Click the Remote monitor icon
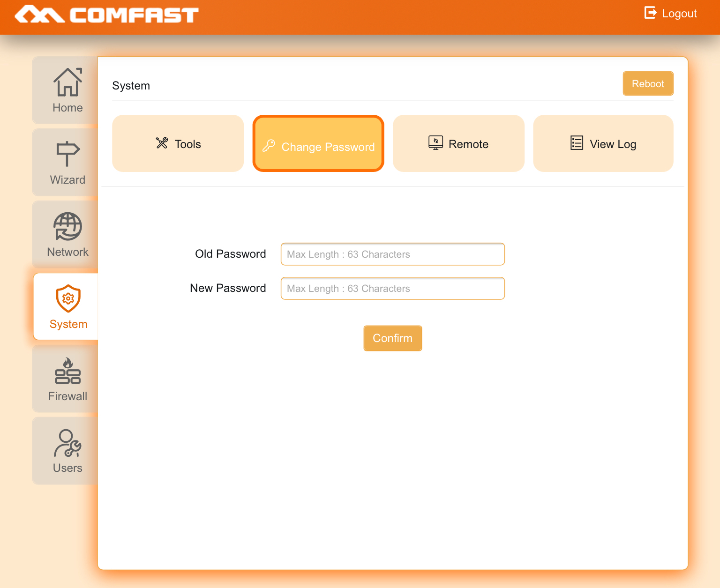The height and width of the screenshot is (588, 720). [435, 143]
